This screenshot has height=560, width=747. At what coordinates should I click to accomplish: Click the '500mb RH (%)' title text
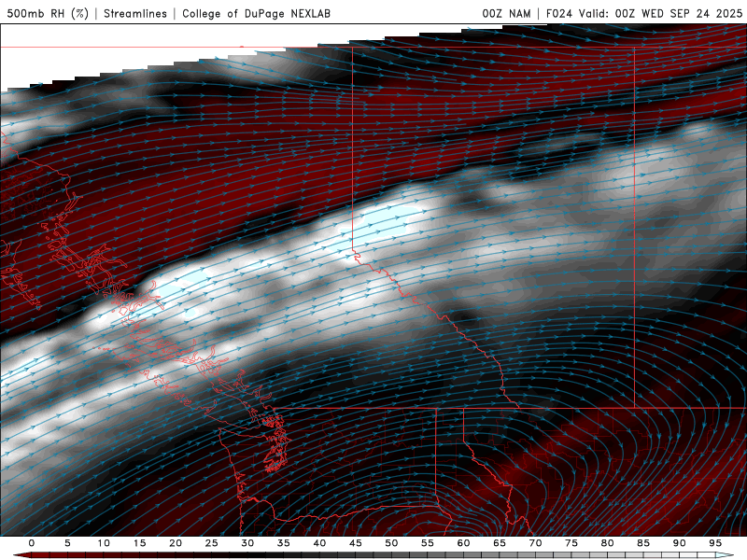pyautogui.click(x=48, y=13)
